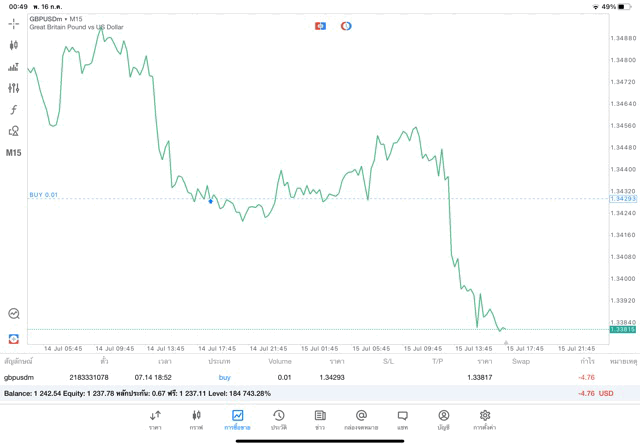Switch to the Chart tab with candlesticks
The image size is (640, 447).
(x=196, y=418)
